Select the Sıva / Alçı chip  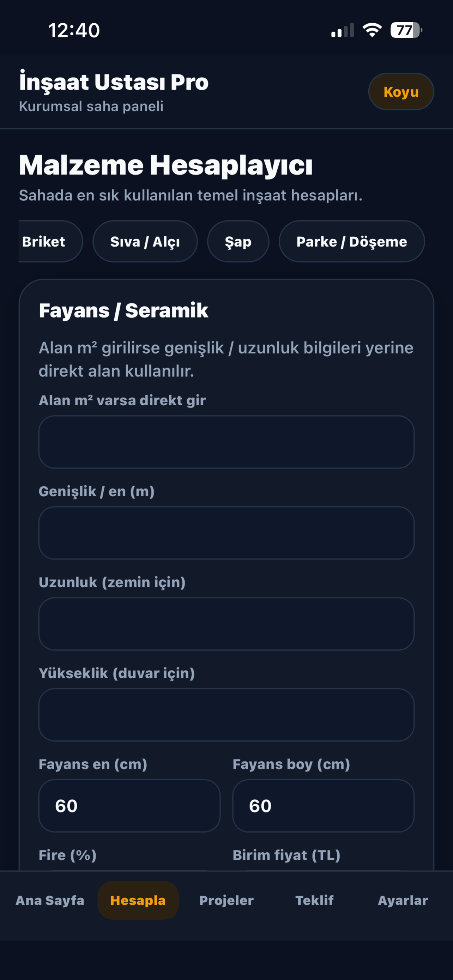pyautogui.click(x=145, y=242)
